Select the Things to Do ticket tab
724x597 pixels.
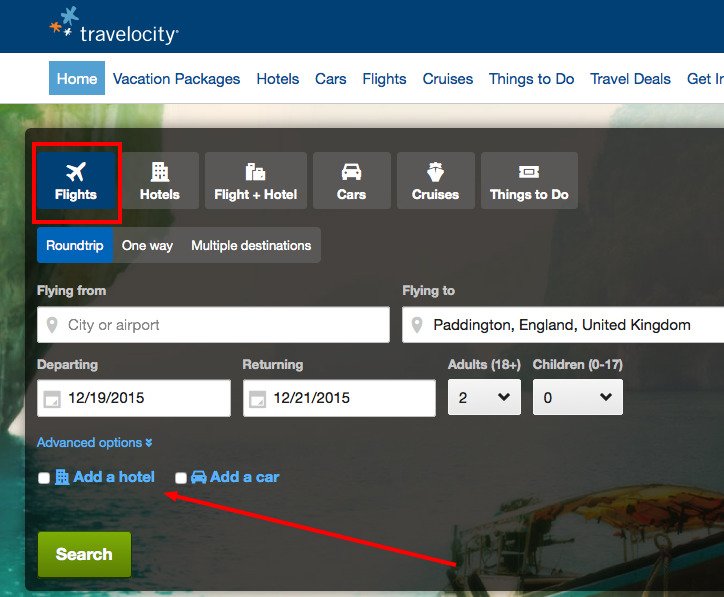tap(529, 181)
